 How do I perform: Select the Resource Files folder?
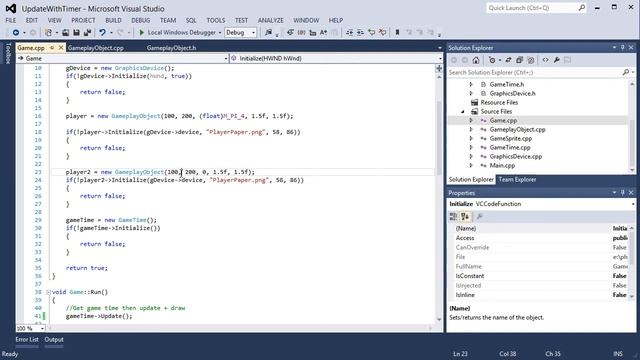point(499,102)
